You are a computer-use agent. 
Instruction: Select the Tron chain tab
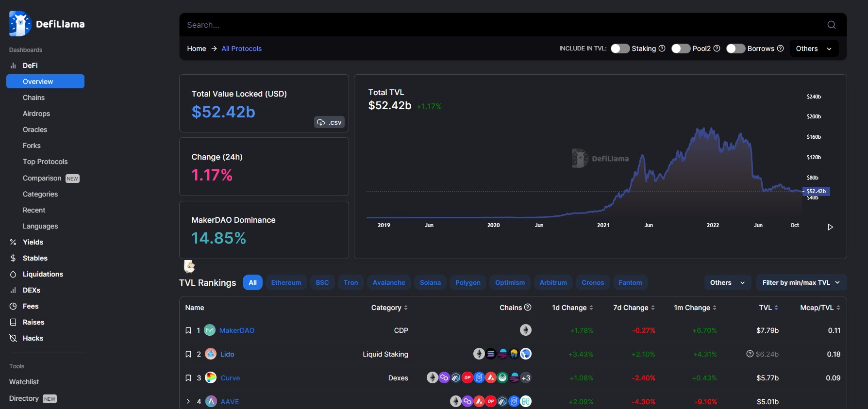(351, 282)
